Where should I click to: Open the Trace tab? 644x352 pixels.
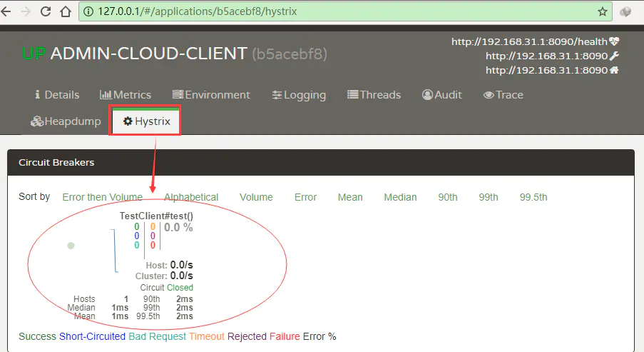[x=504, y=95]
